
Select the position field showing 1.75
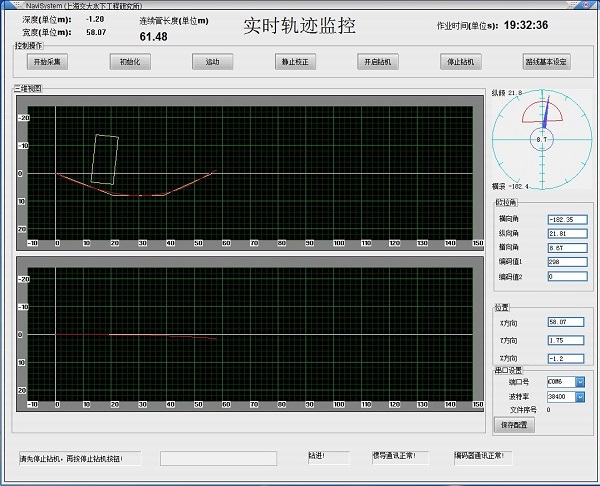click(x=566, y=340)
